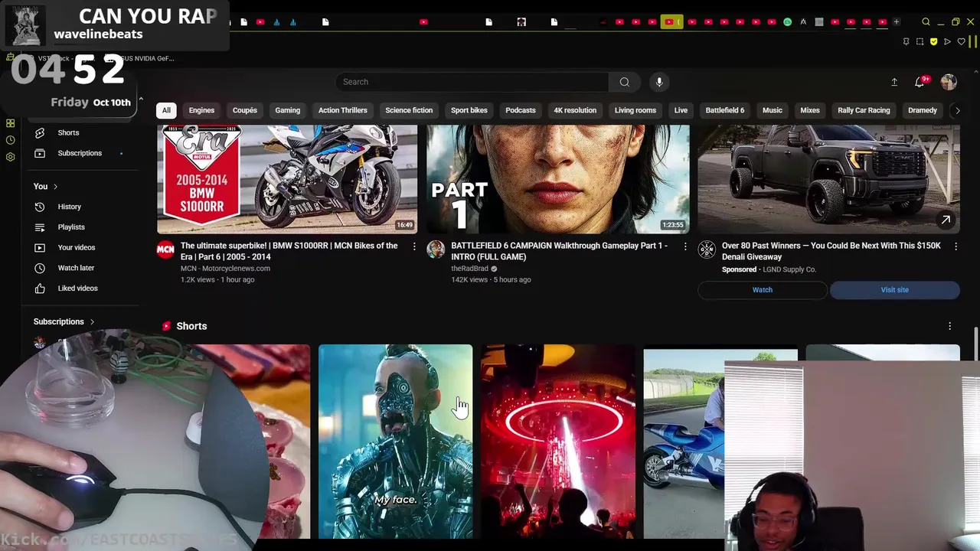Open Battlefield 6 Campaign Walkthrough title
Screen dimensions: 980x551
point(560,251)
